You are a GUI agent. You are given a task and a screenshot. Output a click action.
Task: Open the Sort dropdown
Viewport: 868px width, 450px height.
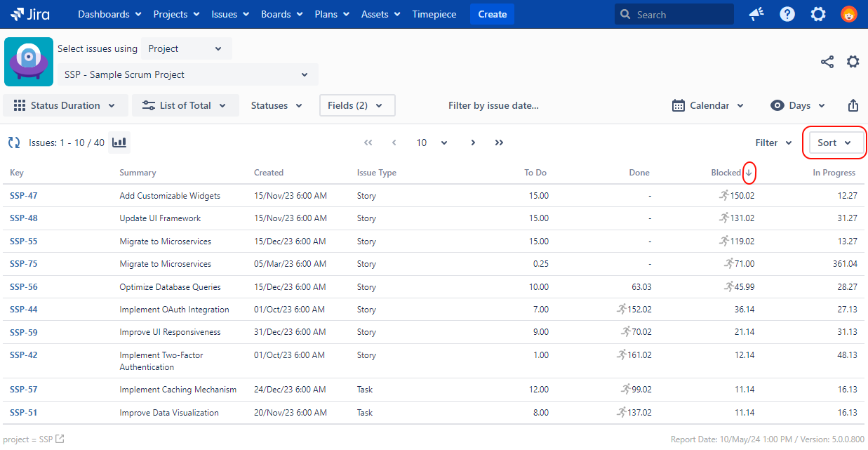coord(834,143)
